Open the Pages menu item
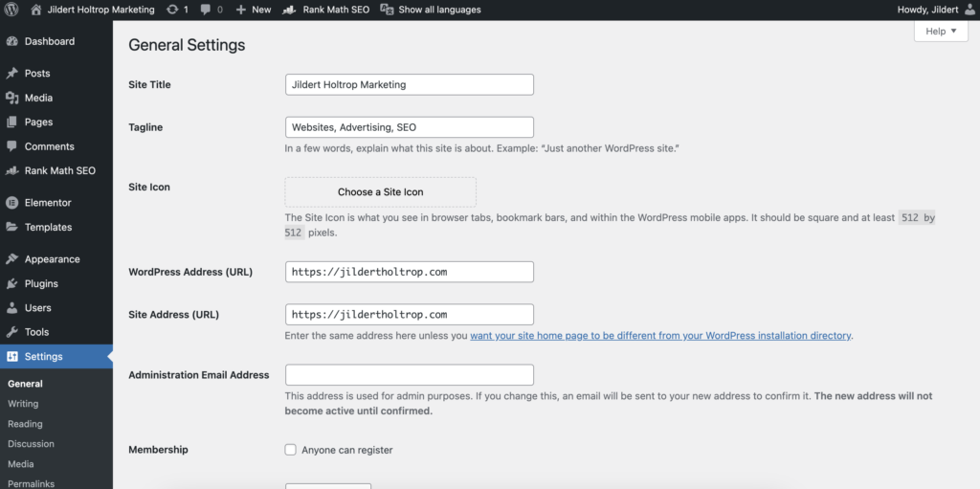The width and height of the screenshot is (980, 489). 56,122
